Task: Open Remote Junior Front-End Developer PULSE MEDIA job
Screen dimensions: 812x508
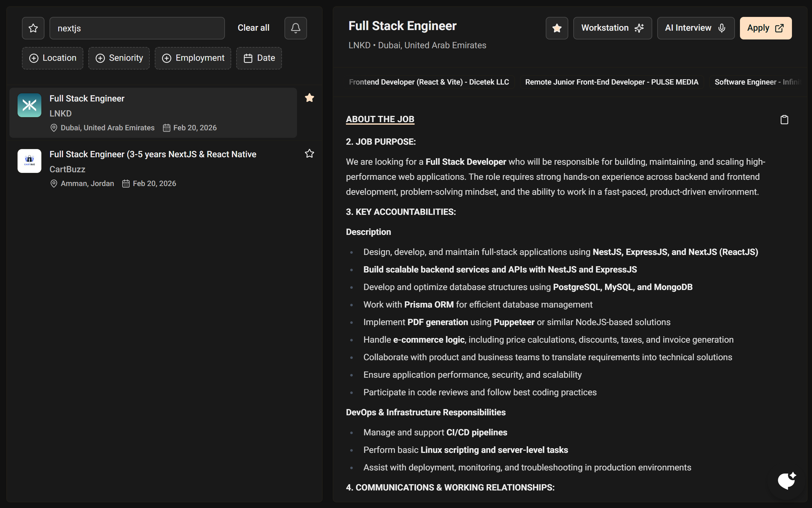Action: click(x=612, y=82)
